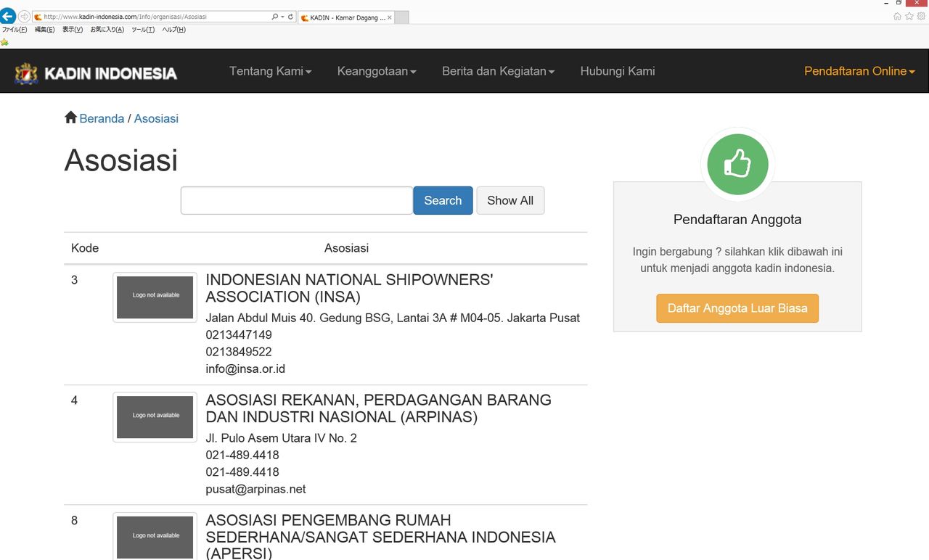Click email info@insa.or.id

click(245, 368)
